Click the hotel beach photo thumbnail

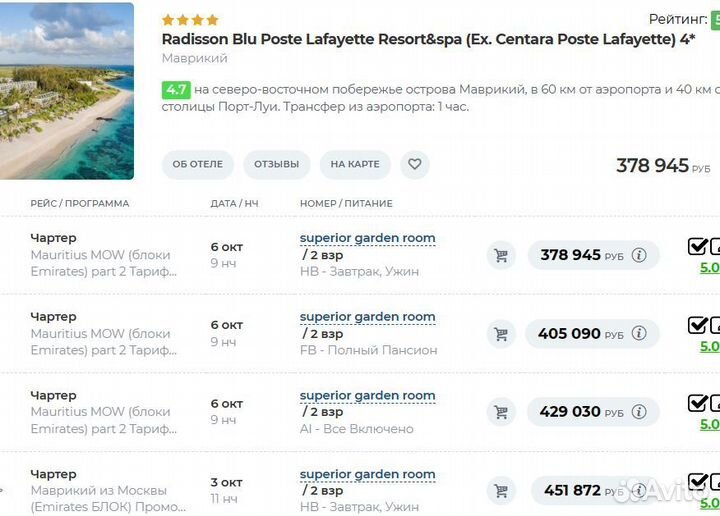66,91
